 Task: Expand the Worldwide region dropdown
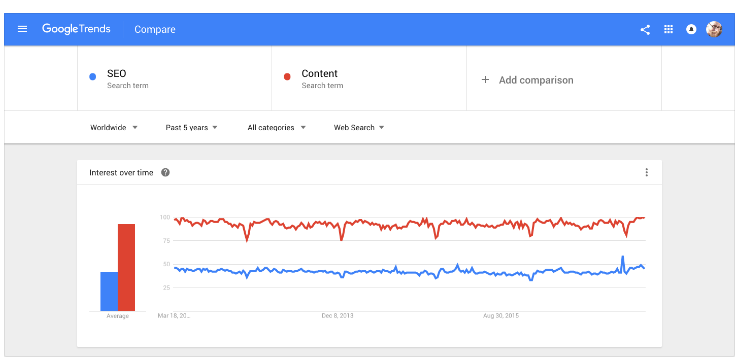pos(114,127)
